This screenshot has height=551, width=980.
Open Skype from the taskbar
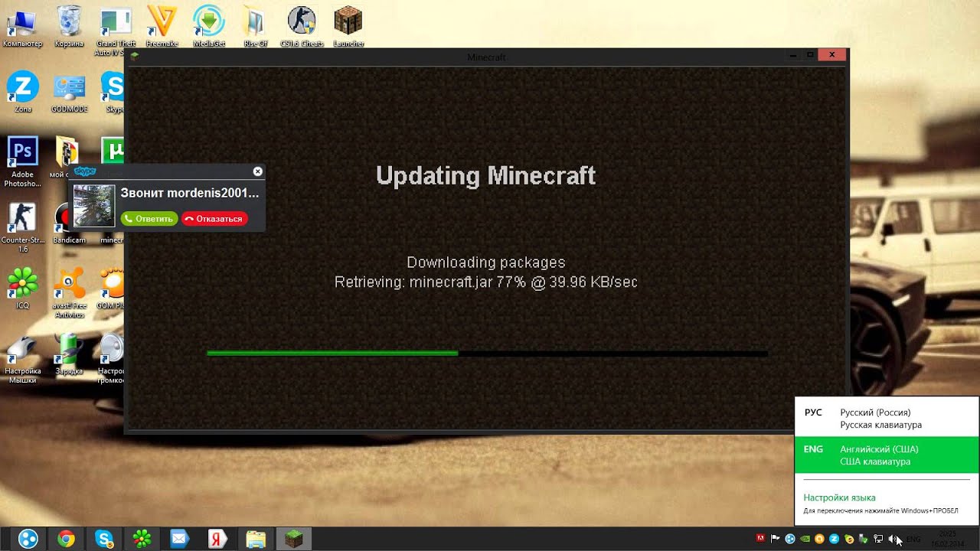tap(104, 539)
